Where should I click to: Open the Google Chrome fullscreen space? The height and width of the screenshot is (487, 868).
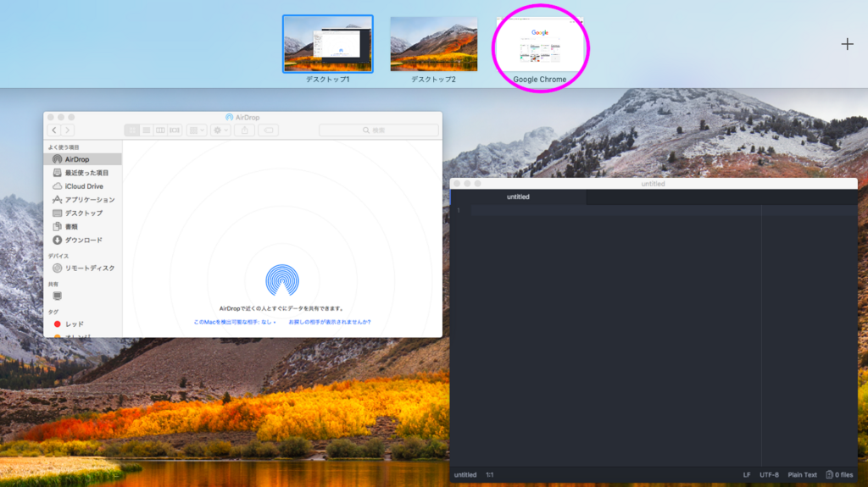click(x=540, y=44)
